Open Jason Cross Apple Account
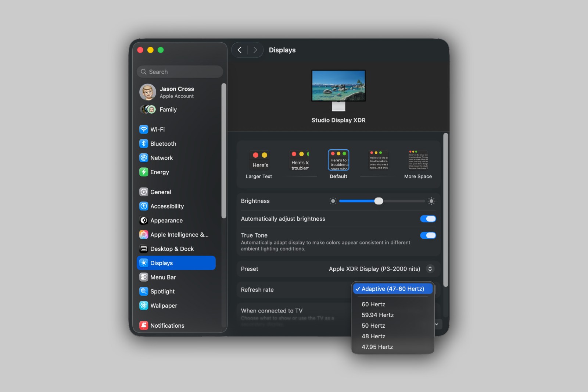 click(x=176, y=92)
